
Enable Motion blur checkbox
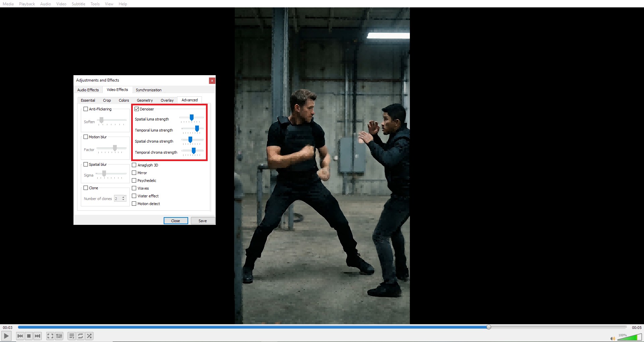tap(86, 137)
